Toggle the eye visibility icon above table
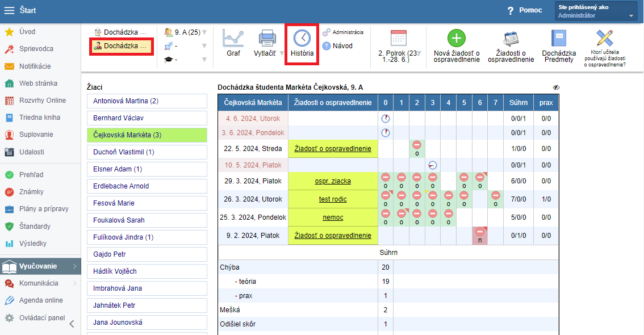 click(x=556, y=87)
